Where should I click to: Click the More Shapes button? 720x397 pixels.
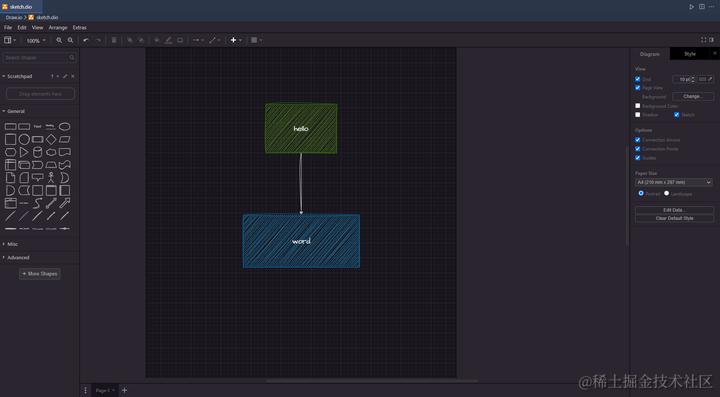pyautogui.click(x=40, y=274)
